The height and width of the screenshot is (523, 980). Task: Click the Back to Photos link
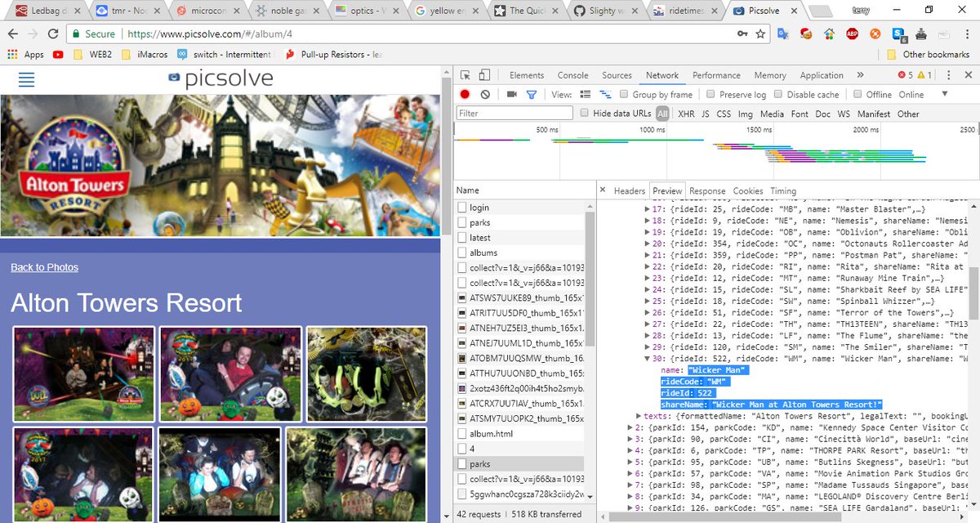[x=45, y=267]
